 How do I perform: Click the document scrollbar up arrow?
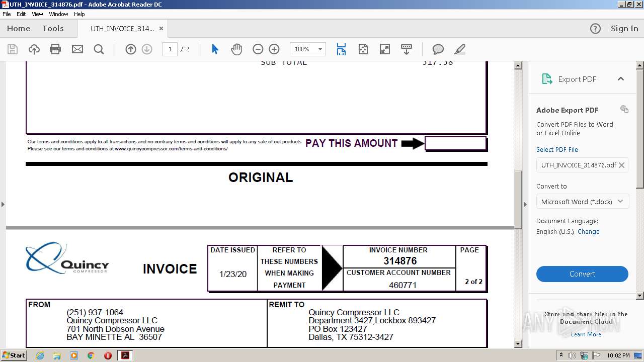[518, 66]
